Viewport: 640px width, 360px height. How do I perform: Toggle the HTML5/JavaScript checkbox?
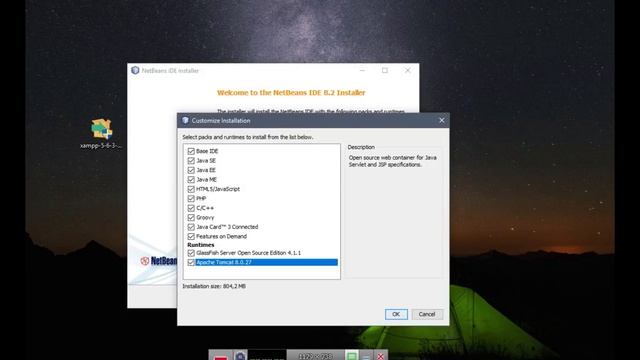[191, 189]
